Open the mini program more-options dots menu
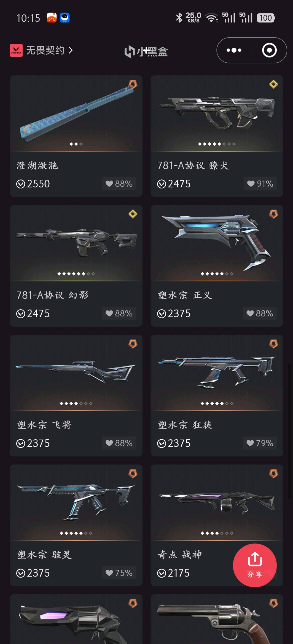The width and height of the screenshot is (293, 644). [x=234, y=50]
